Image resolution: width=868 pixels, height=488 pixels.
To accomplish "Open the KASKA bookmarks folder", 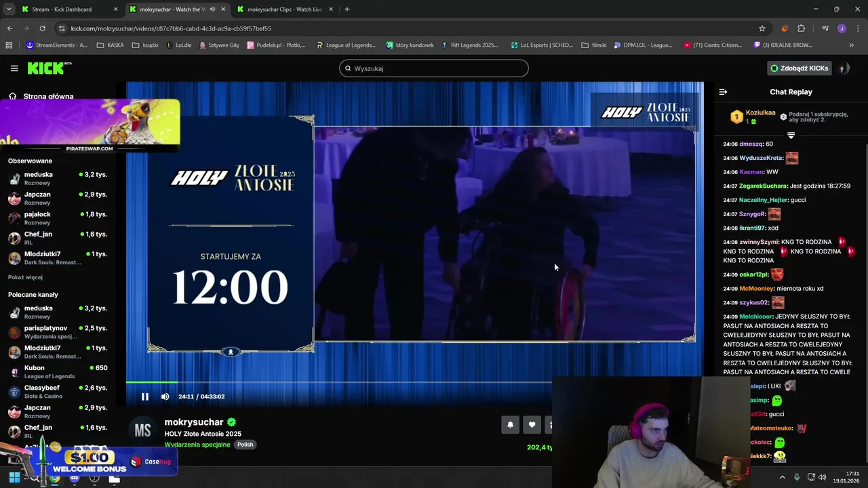I will (x=110, y=45).
